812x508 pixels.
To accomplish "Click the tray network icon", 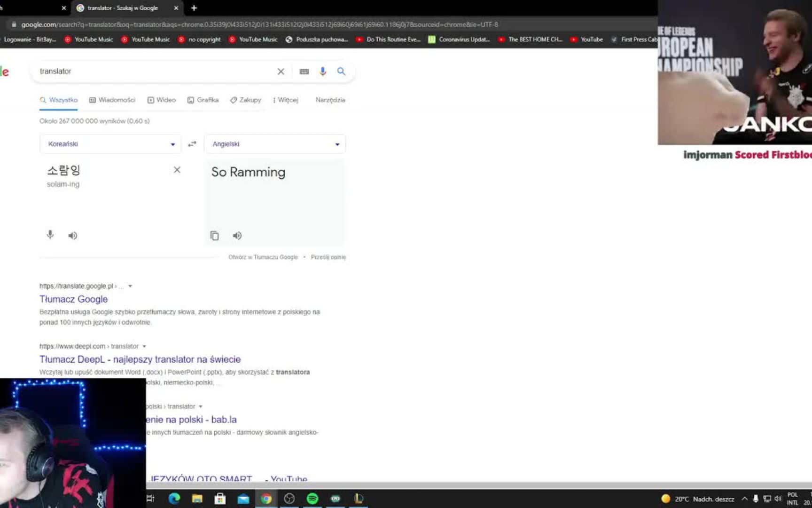I will [767, 499].
